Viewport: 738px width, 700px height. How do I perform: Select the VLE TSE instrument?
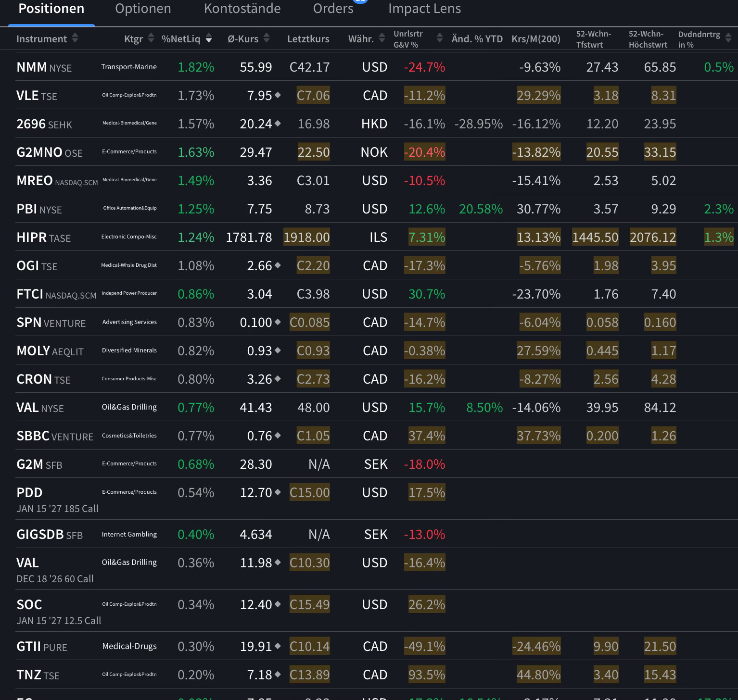[x=37, y=96]
